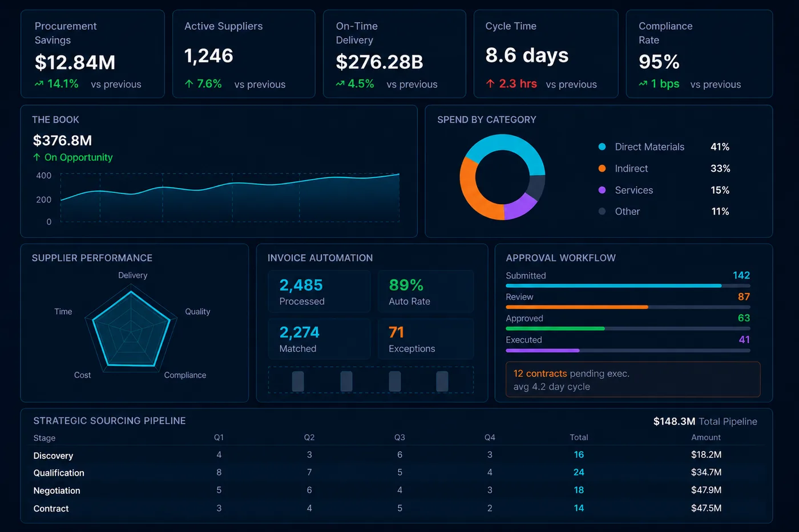
Task: Click the Review count 87
Action: pyautogui.click(x=744, y=297)
